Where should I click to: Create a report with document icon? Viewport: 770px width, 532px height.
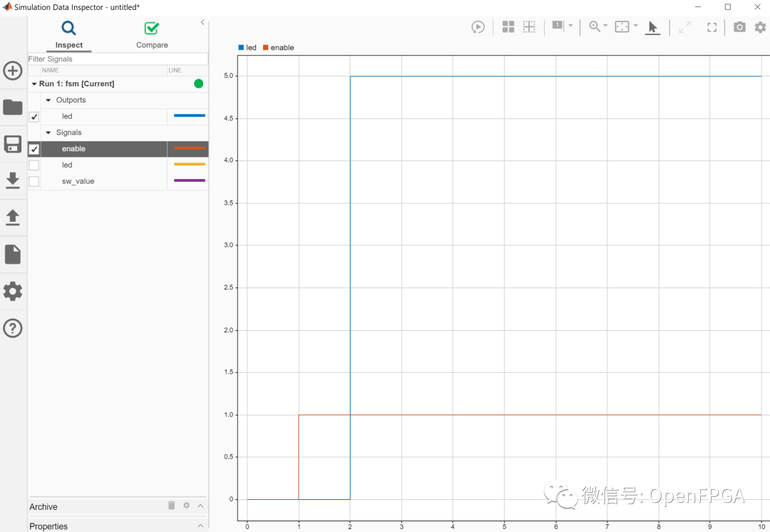pyautogui.click(x=13, y=254)
